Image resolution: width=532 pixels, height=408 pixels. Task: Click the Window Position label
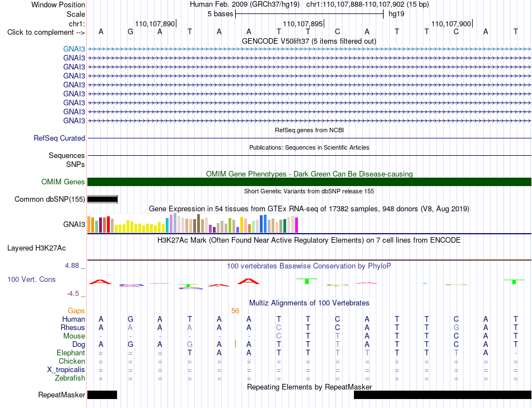(58, 4)
